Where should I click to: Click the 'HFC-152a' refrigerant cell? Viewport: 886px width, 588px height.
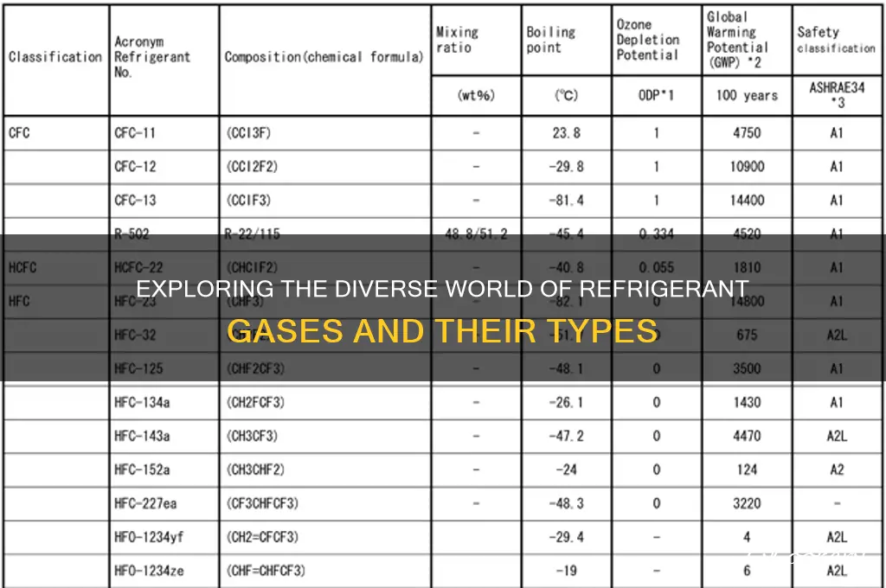point(142,470)
